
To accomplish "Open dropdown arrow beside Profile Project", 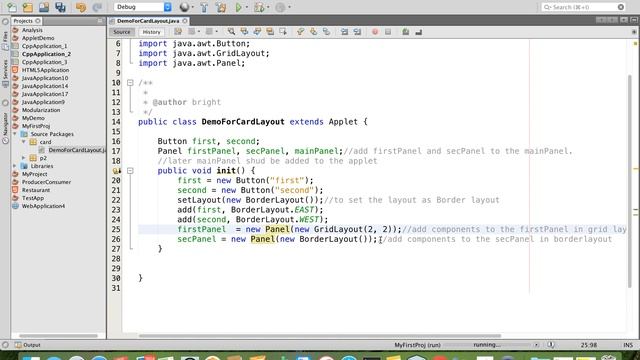I will 289,7.
